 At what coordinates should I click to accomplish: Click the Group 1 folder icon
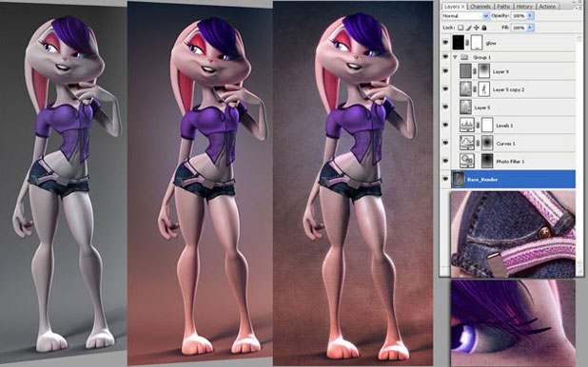[x=464, y=57]
